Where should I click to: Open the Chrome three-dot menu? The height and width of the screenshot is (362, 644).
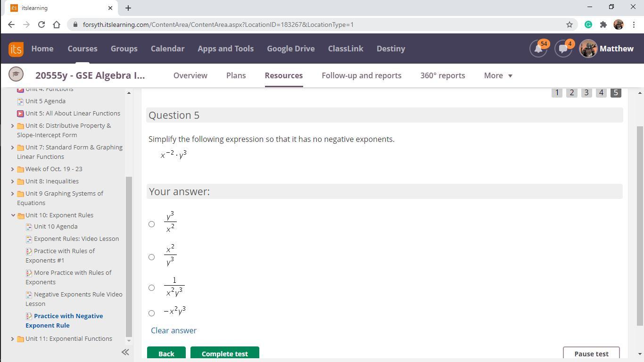(x=633, y=25)
